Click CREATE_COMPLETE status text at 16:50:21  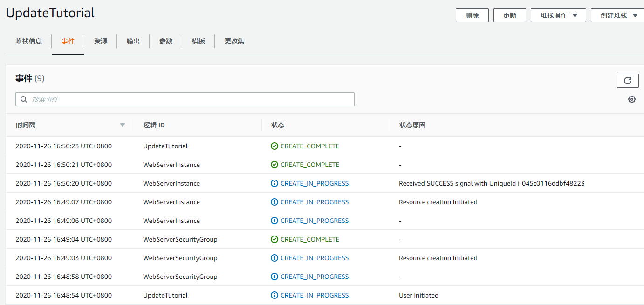(310, 165)
